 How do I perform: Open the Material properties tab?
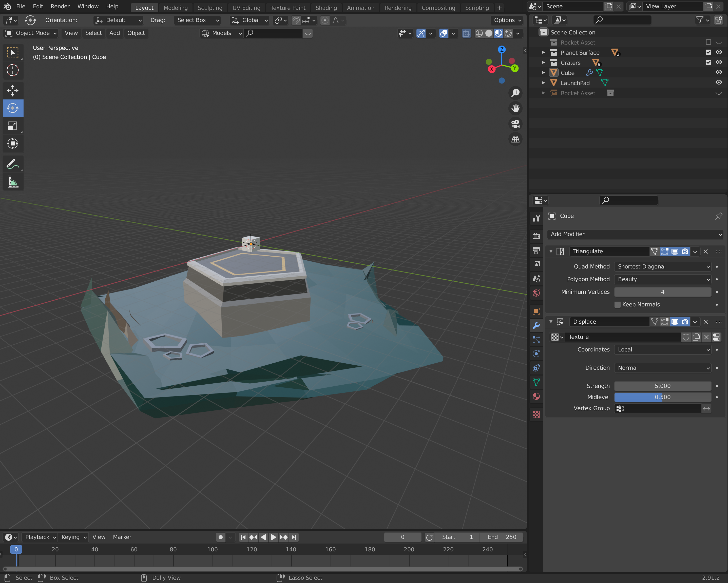[536, 397]
